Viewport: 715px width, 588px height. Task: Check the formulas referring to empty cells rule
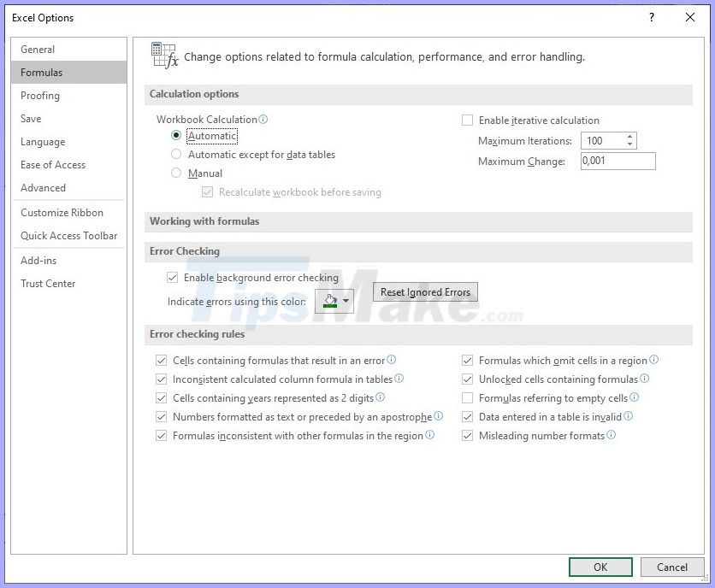(468, 397)
